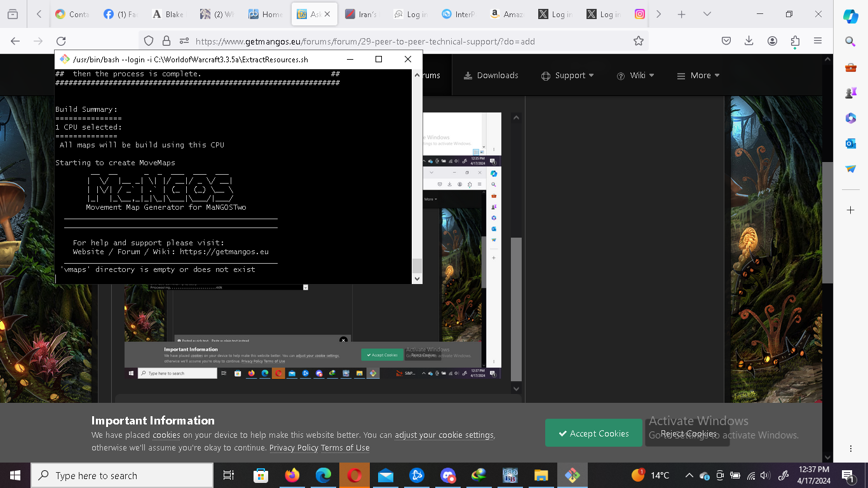Expand the Wiki menu dropdown
868x488 pixels.
(x=635, y=75)
